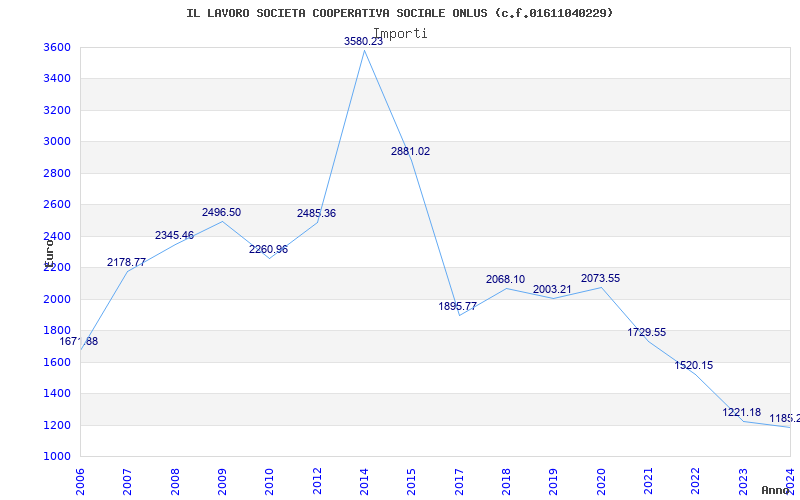Click the 1671.88 data label
800x500 pixels.
pyautogui.click(x=79, y=342)
